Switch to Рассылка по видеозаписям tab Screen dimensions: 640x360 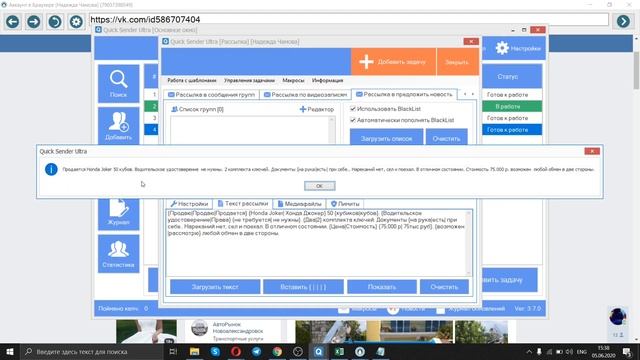[305, 95]
